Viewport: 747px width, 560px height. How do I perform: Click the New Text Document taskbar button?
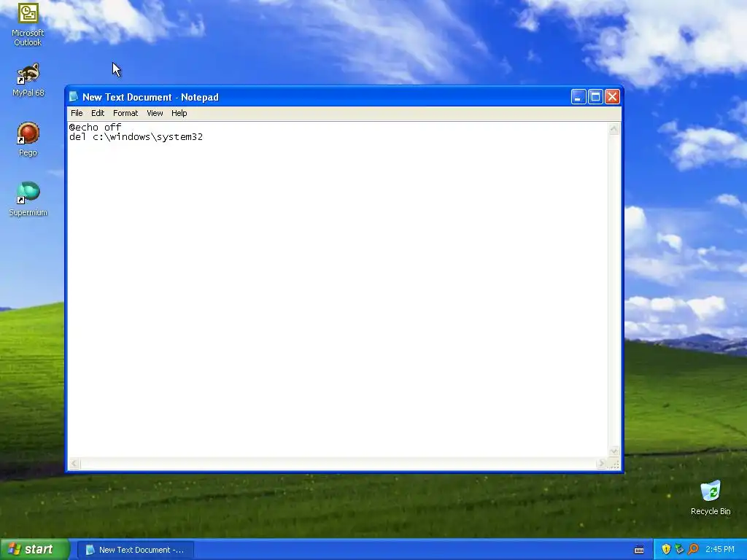tap(135, 550)
